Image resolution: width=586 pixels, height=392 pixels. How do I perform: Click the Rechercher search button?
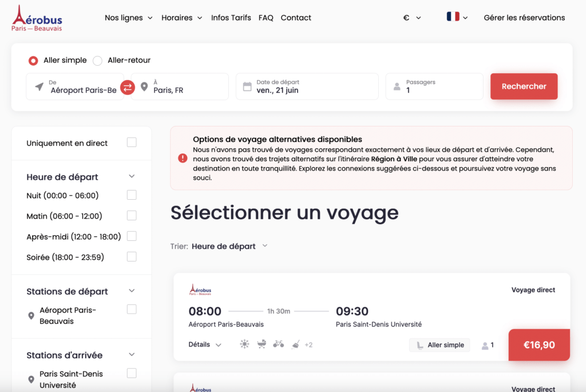524,86
